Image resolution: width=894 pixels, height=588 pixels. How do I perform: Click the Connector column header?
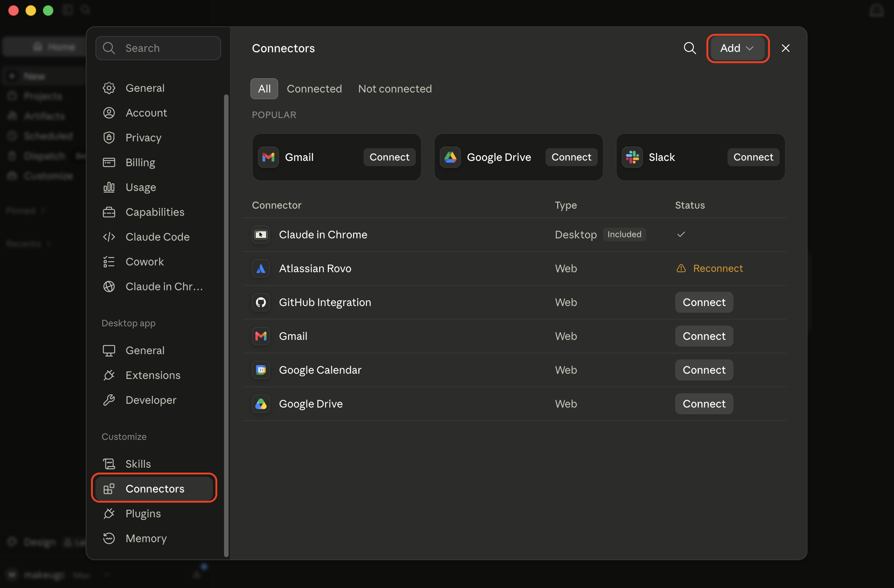[277, 205]
